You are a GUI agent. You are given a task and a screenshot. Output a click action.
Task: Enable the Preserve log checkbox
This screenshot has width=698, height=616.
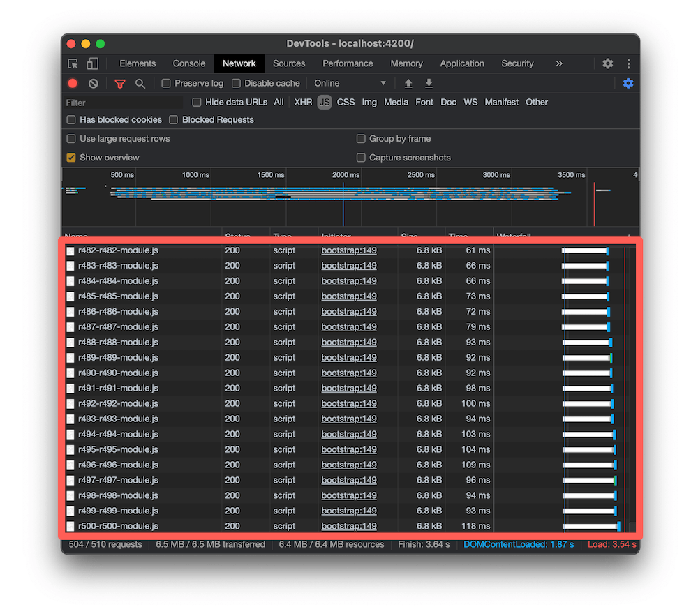pos(166,83)
